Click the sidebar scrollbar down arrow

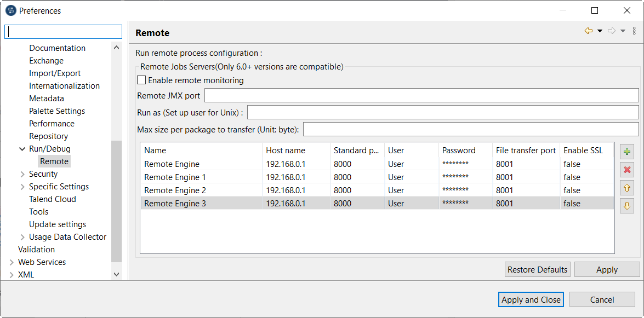pyautogui.click(x=117, y=274)
